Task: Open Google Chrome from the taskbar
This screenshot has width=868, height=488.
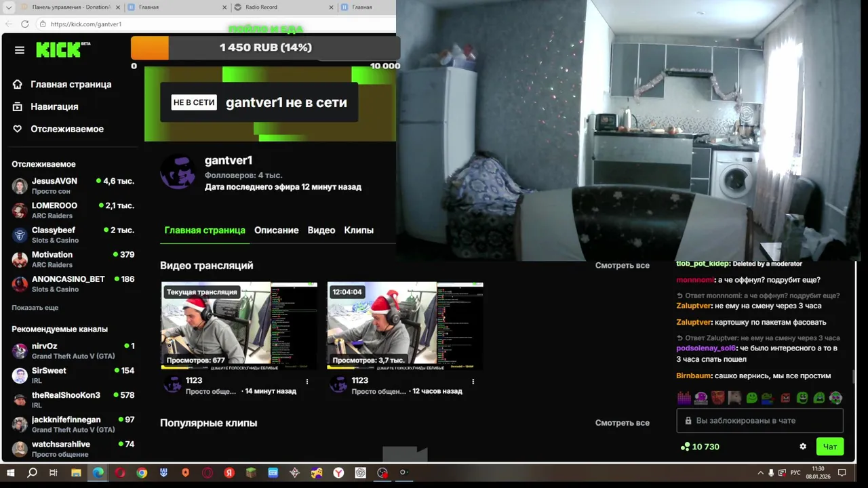Action: tap(142, 473)
